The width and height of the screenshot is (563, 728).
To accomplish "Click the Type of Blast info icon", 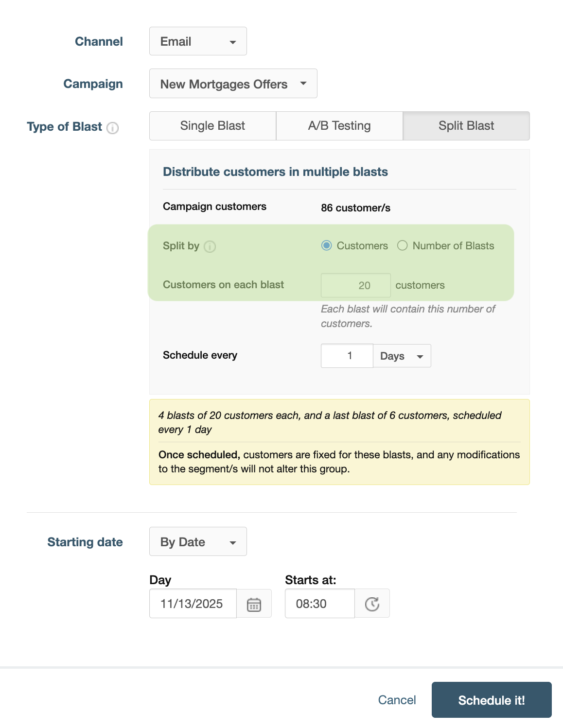I will pyautogui.click(x=113, y=128).
